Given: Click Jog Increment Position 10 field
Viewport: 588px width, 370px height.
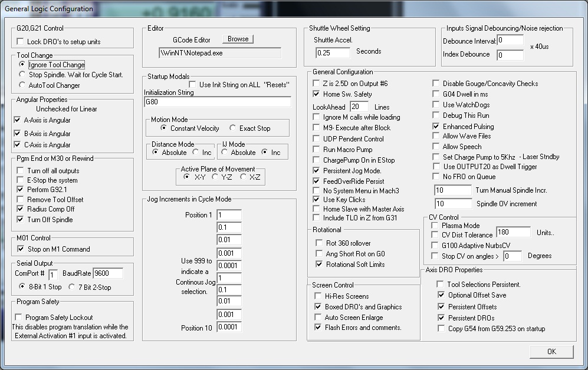Looking at the screenshot, I should point(229,327).
